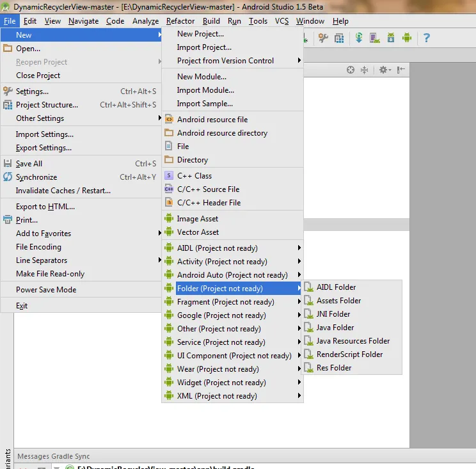Toggle Make File Read-only

(x=81, y=273)
